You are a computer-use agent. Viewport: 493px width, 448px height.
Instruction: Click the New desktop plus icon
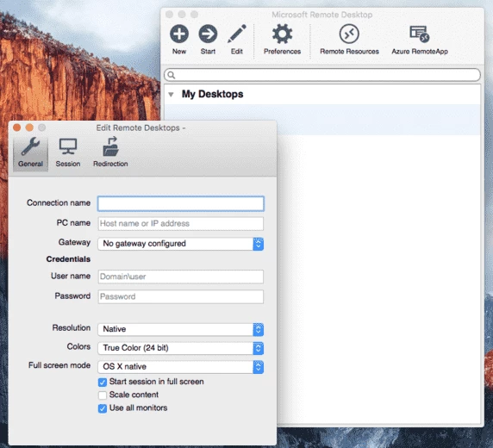pos(179,34)
